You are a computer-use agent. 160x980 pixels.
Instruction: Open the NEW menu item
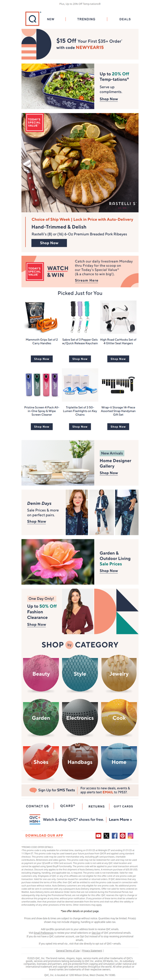click(51, 19)
